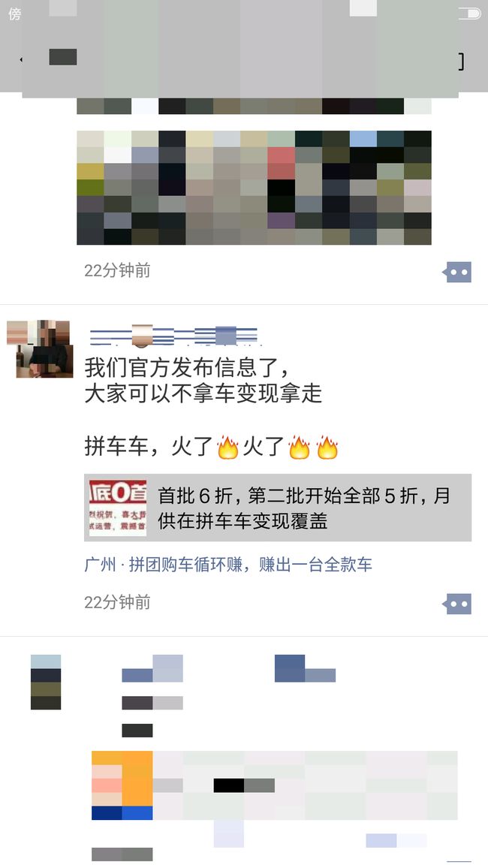Open the shared link 首批6折，第二批开始全部5折
Viewport: 488px width, 868px height.
[x=278, y=508]
